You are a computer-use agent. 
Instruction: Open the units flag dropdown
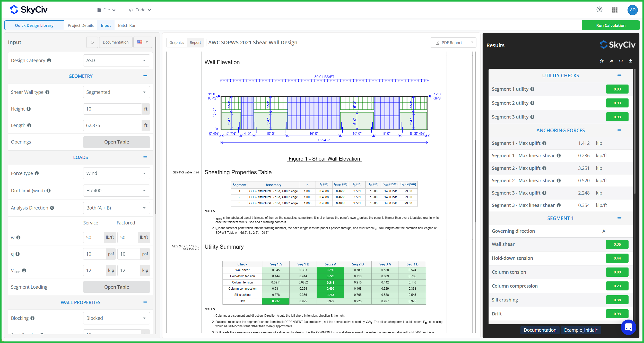pos(143,42)
